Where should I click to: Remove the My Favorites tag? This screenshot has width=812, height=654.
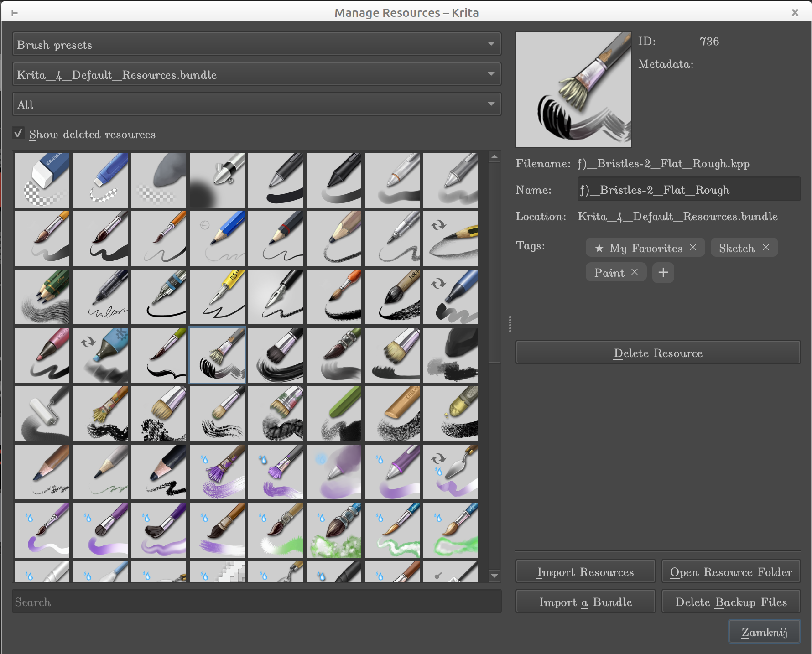pyautogui.click(x=693, y=247)
